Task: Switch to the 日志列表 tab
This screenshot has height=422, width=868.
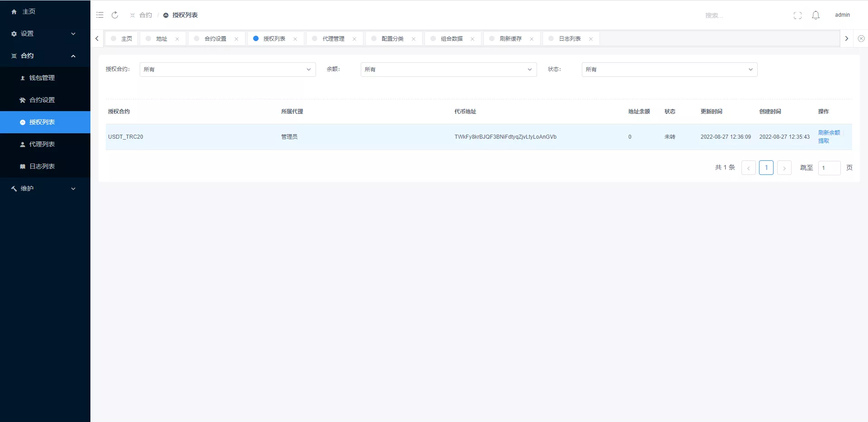Action: pyautogui.click(x=570, y=39)
